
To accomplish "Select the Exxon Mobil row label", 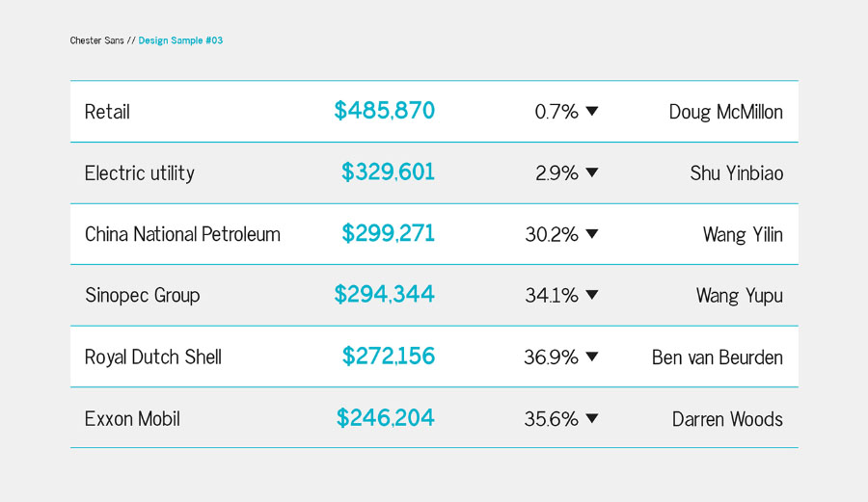I will (x=132, y=419).
